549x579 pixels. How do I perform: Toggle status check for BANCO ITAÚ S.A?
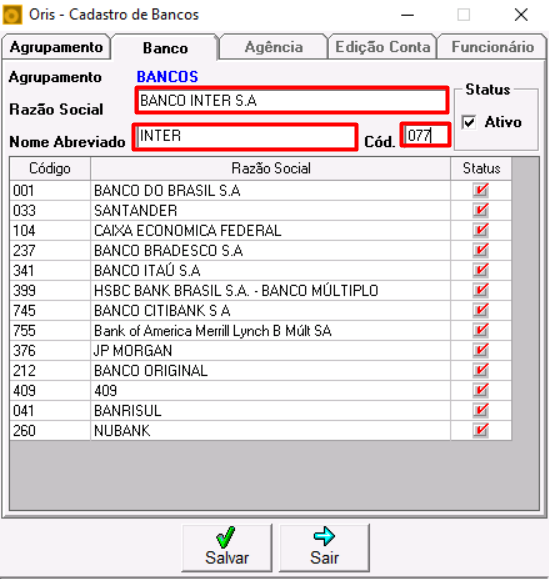point(481,270)
